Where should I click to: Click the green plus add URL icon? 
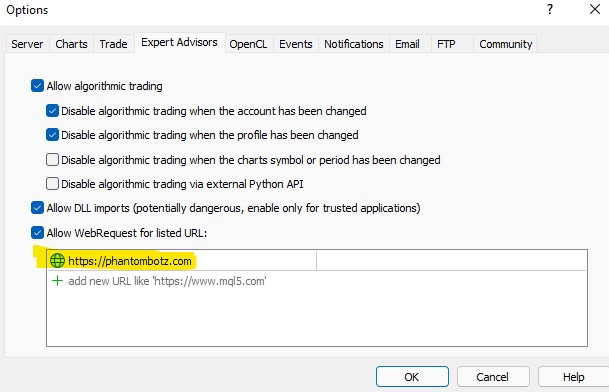[x=57, y=280]
